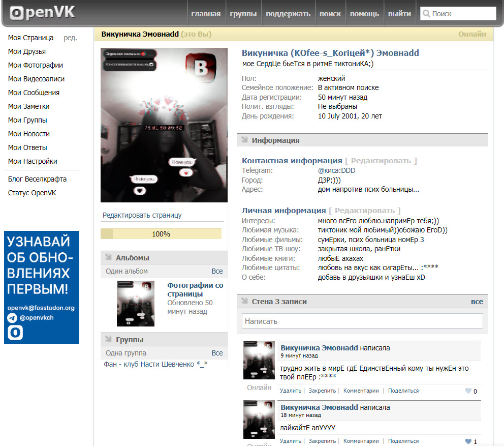Open Фотографии со страницы album title
The height and width of the screenshot is (446, 504).
click(195, 289)
